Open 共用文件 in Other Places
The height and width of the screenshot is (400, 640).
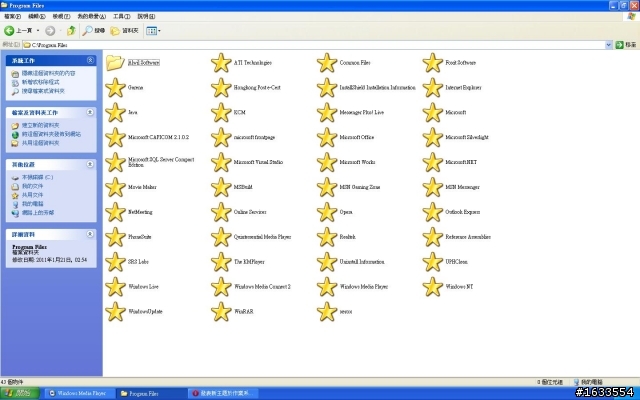[32, 195]
